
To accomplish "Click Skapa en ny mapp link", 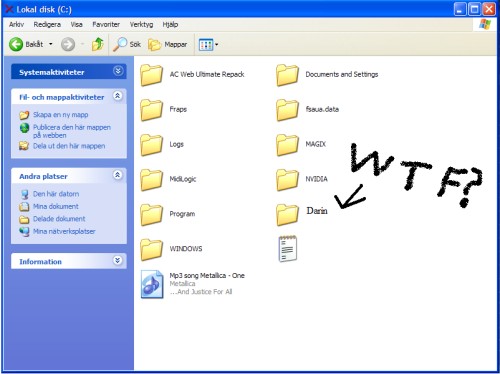I will point(60,115).
